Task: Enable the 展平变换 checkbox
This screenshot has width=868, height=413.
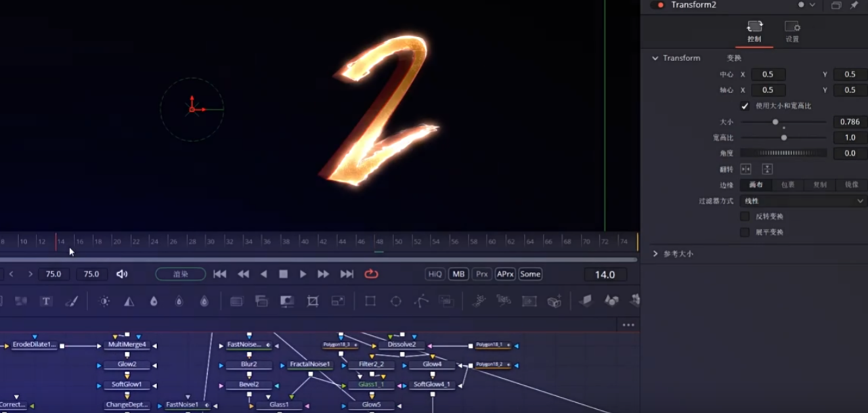Action: [x=745, y=232]
